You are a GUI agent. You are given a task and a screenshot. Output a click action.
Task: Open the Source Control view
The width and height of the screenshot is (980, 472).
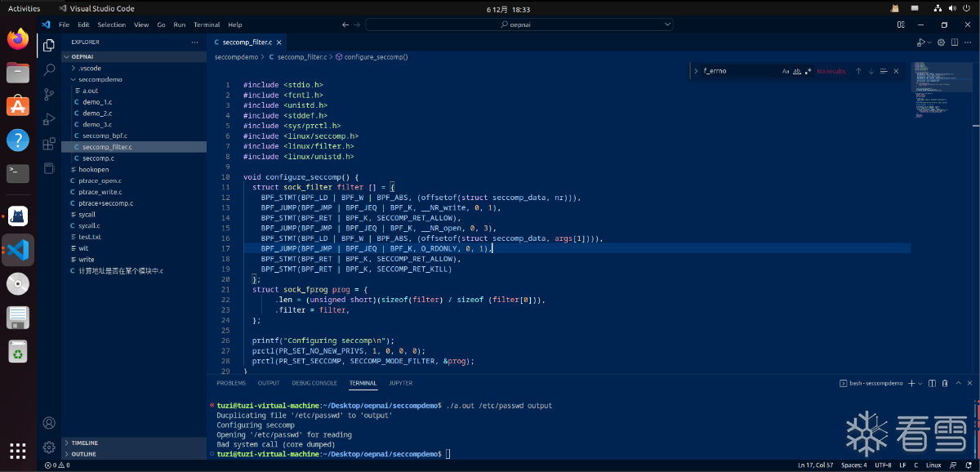[49, 95]
